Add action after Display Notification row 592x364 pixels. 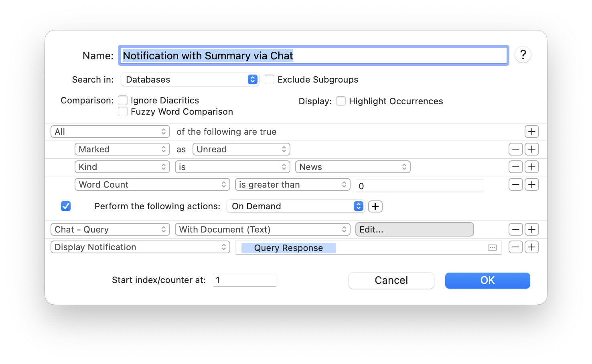[531, 247]
